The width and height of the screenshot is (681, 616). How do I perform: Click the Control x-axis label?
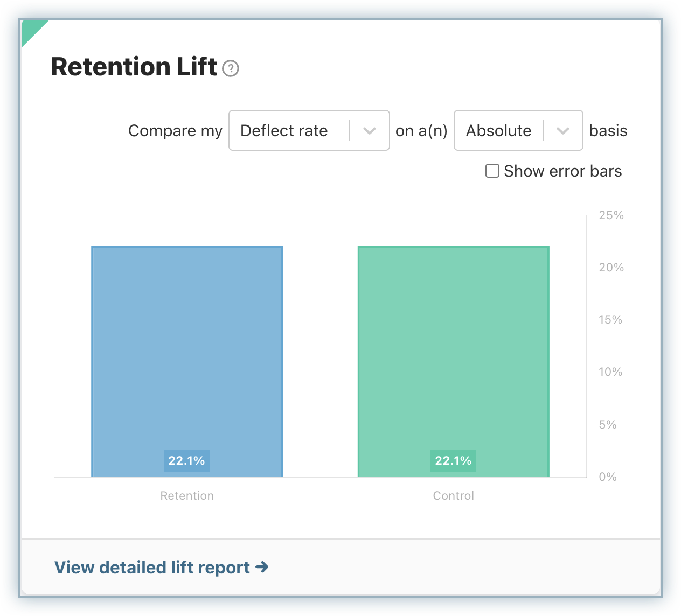(454, 496)
